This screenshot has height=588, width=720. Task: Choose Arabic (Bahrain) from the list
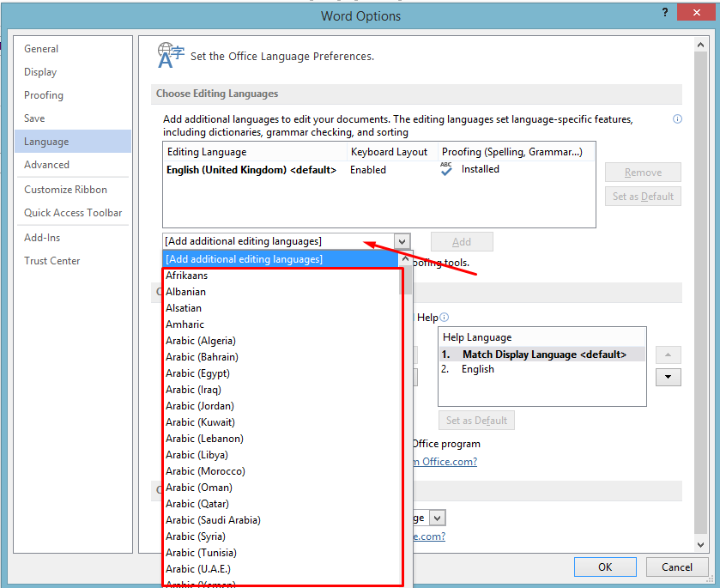pos(281,357)
